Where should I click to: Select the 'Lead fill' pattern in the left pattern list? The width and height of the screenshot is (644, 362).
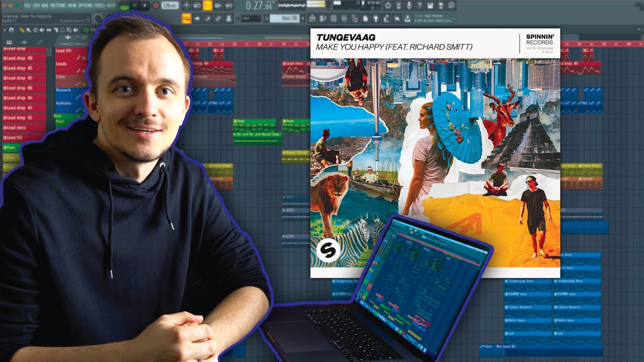(x=24, y=137)
